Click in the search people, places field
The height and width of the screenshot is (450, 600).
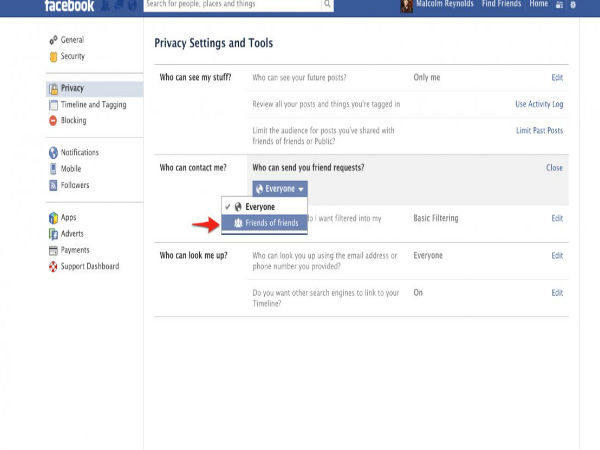[x=233, y=4]
